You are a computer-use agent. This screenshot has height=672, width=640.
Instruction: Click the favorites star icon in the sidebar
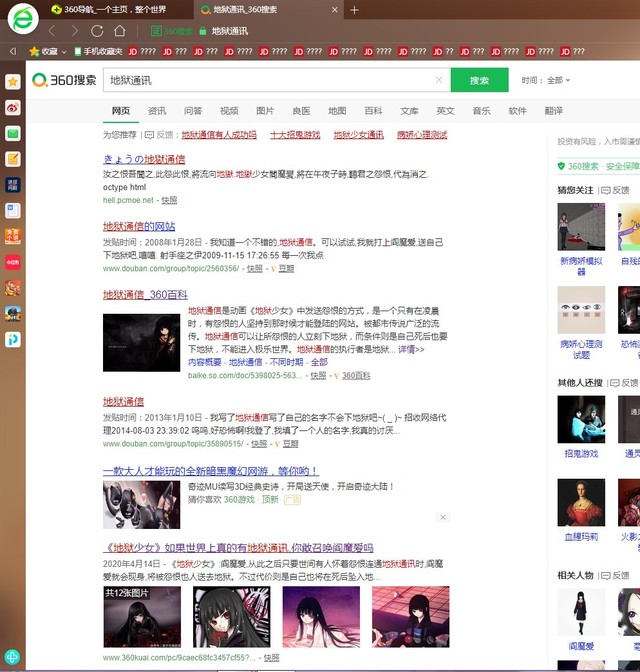13,81
